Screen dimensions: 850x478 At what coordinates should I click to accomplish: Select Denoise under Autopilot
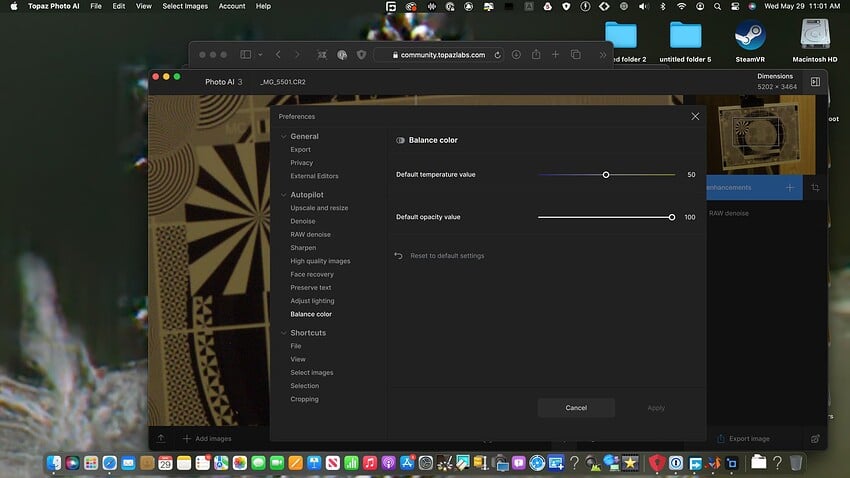302,221
